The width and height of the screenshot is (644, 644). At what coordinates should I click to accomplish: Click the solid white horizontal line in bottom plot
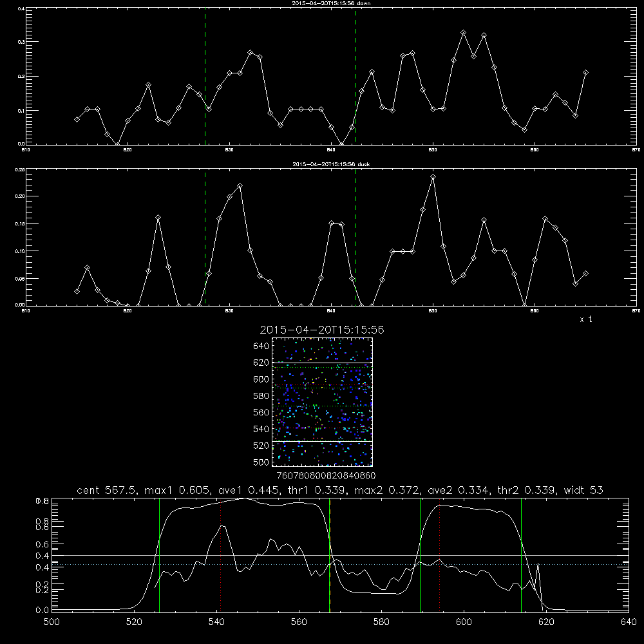(x=340, y=556)
